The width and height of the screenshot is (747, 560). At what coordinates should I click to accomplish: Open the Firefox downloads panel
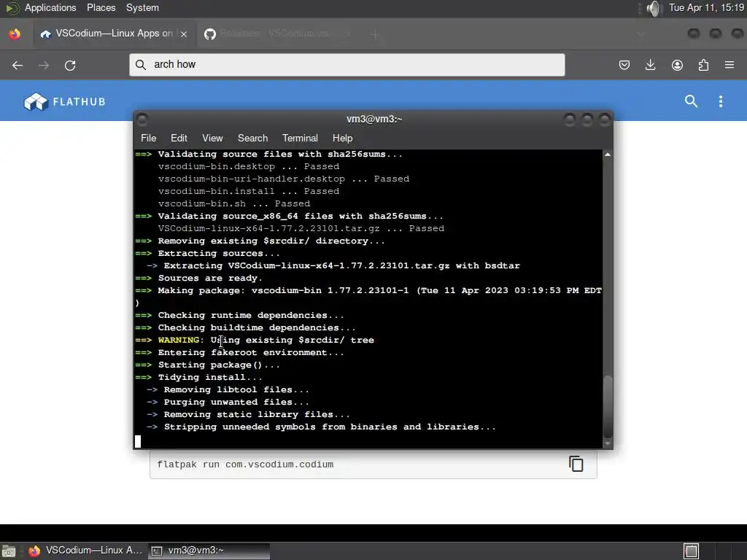coord(650,65)
